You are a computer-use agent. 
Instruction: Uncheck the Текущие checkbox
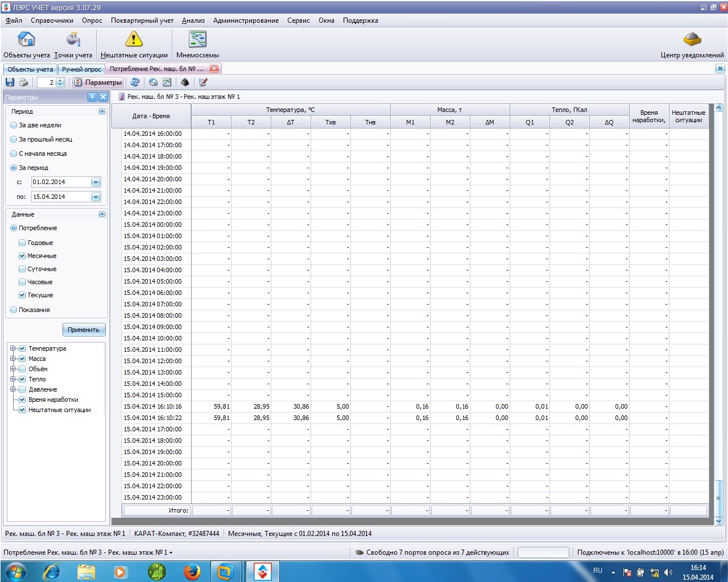[x=22, y=295]
